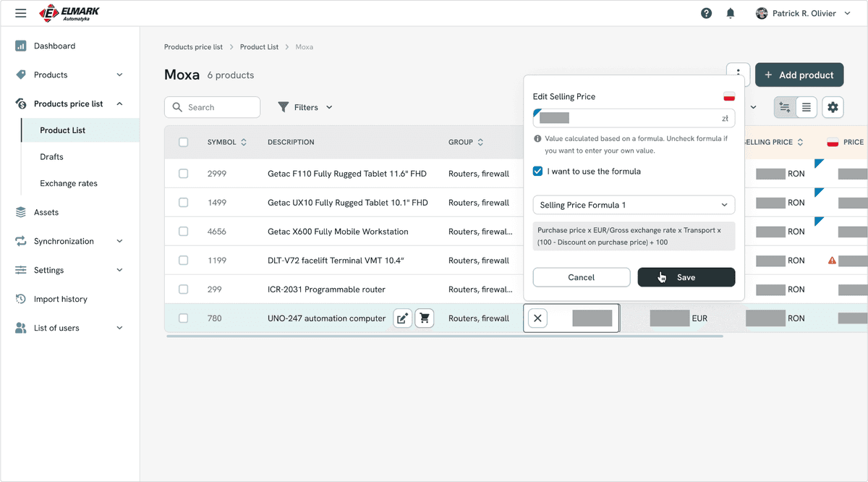Click the warning triangle on DLT-V72 row
Screen dimensions: 868x482
(x=833, y=261)
